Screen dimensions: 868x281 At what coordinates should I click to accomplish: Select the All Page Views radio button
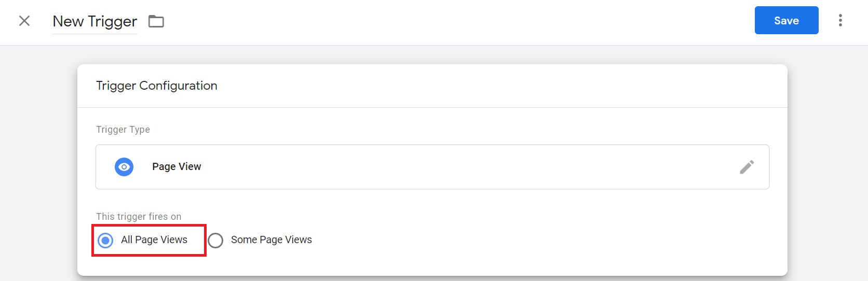(x=105, y=240)
